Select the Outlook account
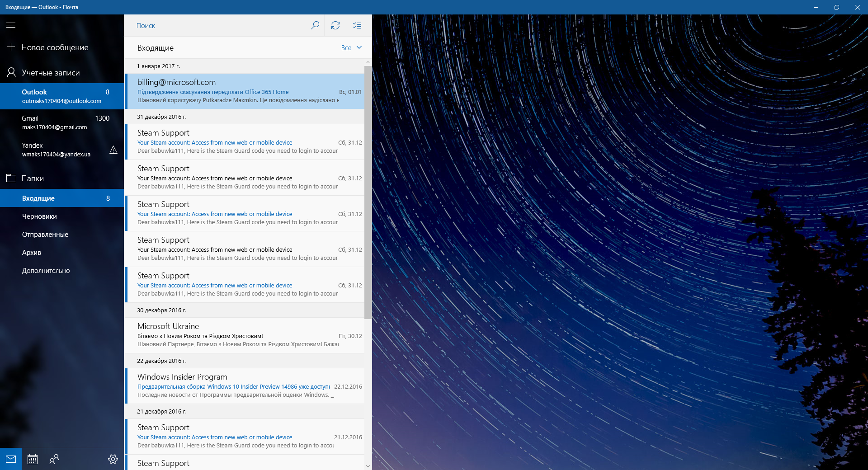Screen dimensions: 868x470 (62, 96)
